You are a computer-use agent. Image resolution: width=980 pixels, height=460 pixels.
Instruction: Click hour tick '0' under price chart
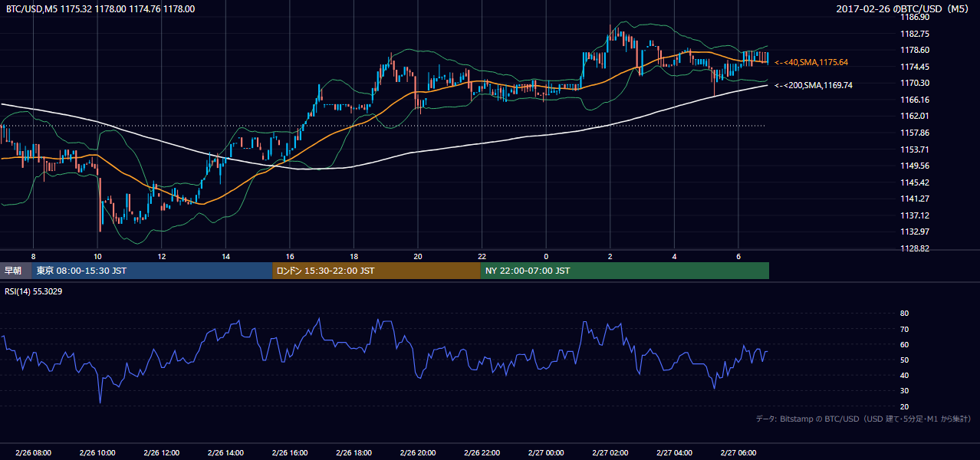click(546, 256)
